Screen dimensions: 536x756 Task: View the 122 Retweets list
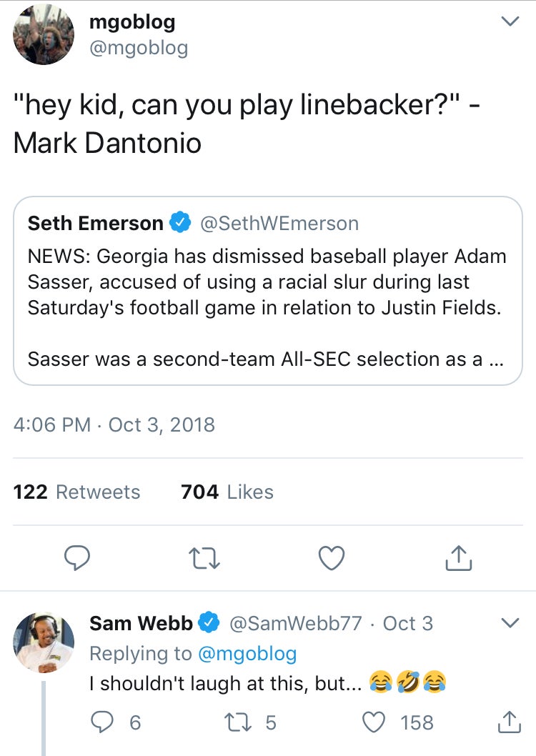[x=77, y=492]
